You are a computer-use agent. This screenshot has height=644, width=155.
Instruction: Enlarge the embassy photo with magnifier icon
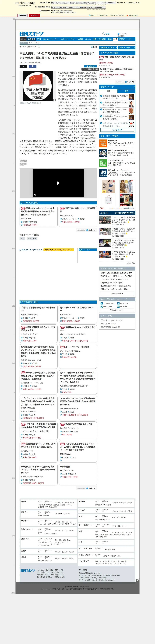click(x=54, y=100)
